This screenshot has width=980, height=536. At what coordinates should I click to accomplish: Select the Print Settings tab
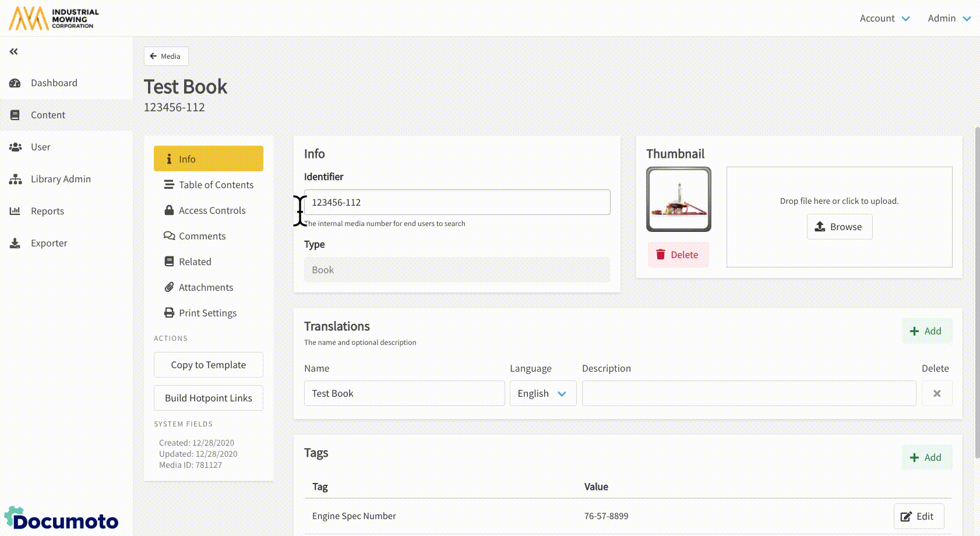coord(207,313)
